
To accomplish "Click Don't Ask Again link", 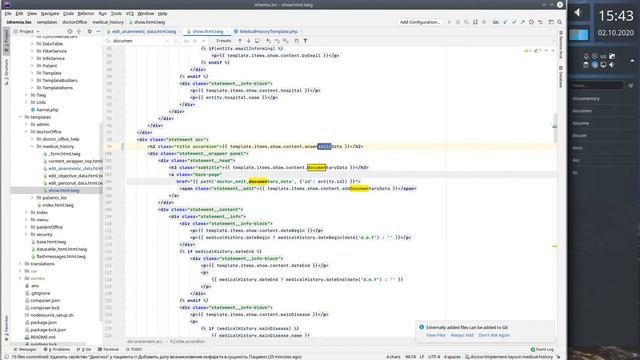I will 494,335.
